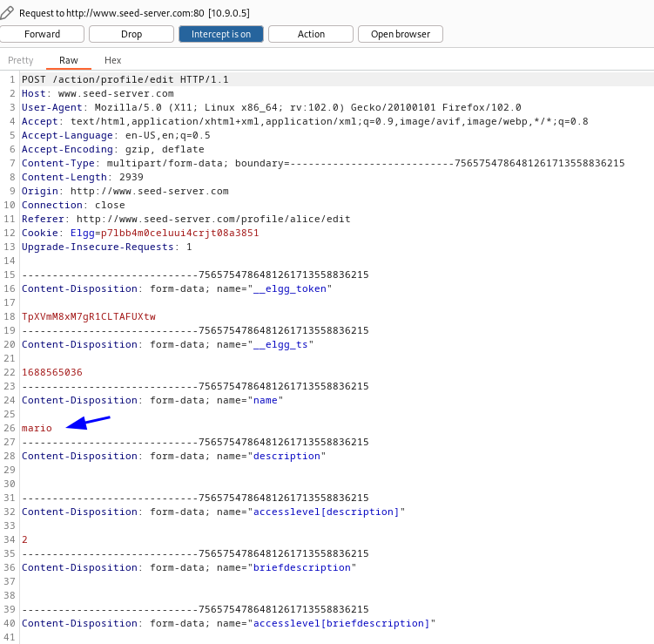Click the Accept-Encoding header
The width and height of the screenshot is (654, 644).
[113, 149]
